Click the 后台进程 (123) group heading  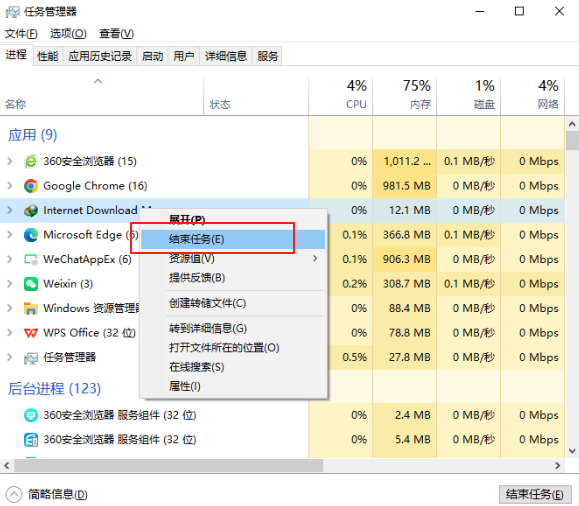[x=54, y=389]
